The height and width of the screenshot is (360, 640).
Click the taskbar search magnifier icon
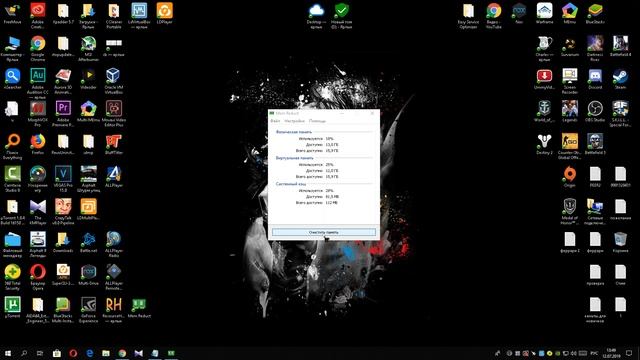(x=24, y=353)
